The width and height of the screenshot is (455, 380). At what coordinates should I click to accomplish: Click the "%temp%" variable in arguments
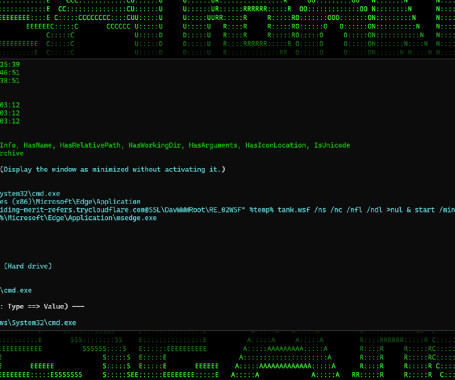pos(261,210)
